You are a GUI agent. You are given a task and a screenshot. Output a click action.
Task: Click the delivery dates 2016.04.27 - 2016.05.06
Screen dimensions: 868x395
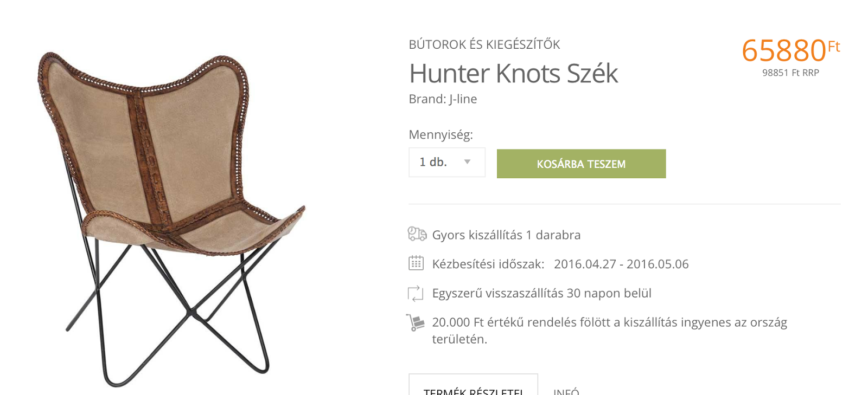621,264
